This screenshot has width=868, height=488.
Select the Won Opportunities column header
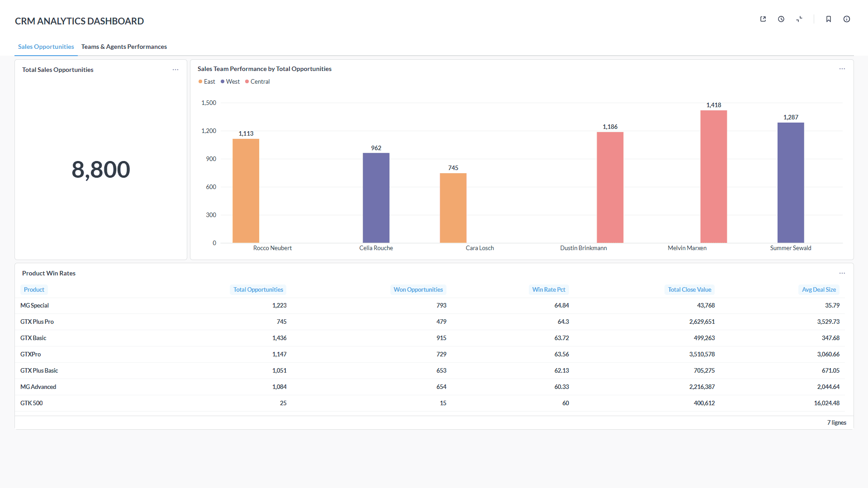click(418, 289)
